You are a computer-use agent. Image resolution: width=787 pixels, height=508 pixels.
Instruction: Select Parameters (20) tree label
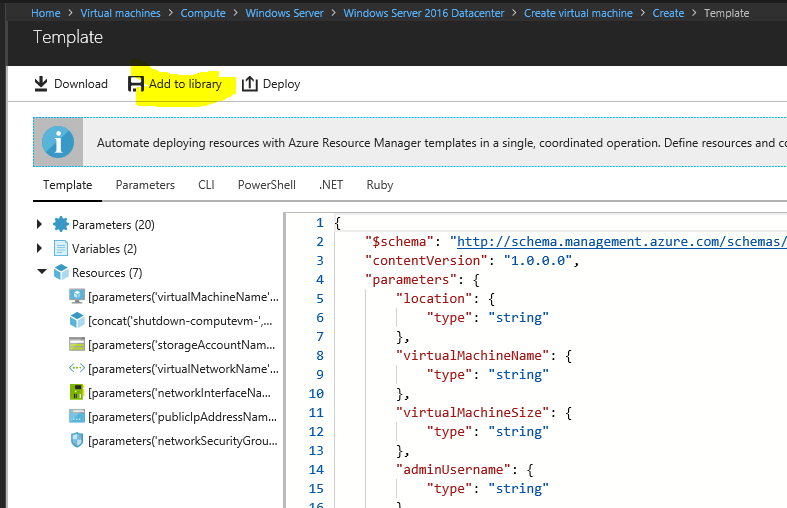point(113,224)
